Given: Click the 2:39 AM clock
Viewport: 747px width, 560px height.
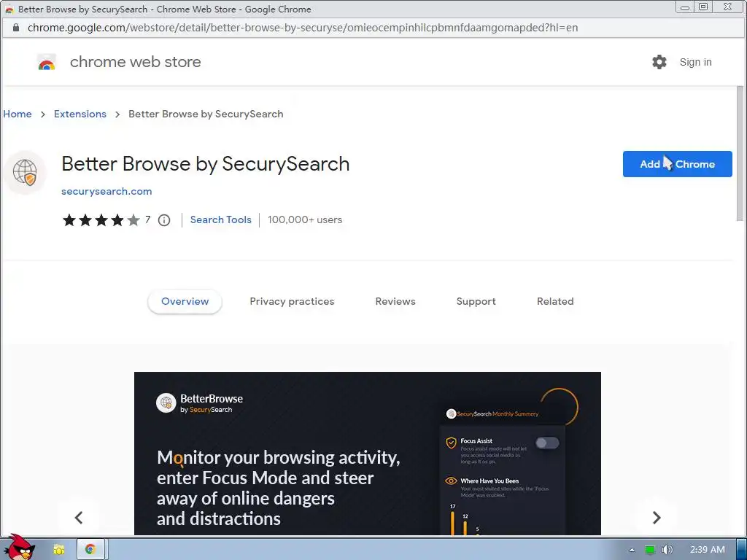Looking at the screenshot, I should 708,550.
